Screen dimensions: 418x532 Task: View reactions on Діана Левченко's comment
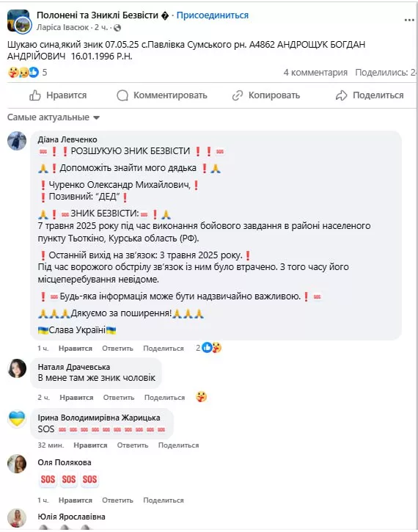coord(209,348)
